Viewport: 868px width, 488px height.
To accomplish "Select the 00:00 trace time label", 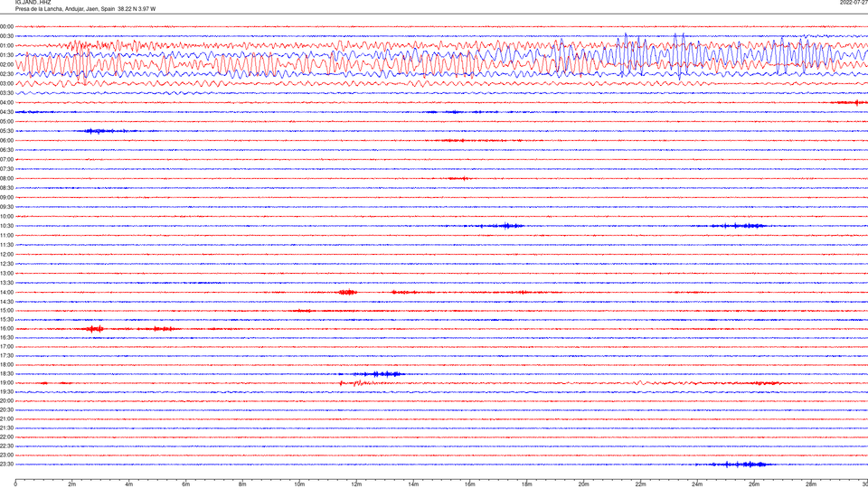I will tap(6, 26).
